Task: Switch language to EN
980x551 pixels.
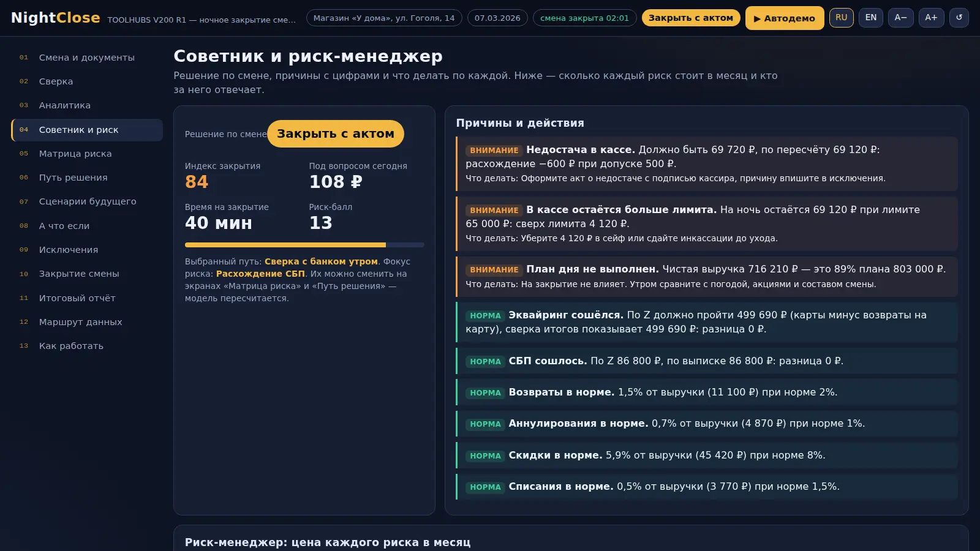Action: [x=871, y=18]
